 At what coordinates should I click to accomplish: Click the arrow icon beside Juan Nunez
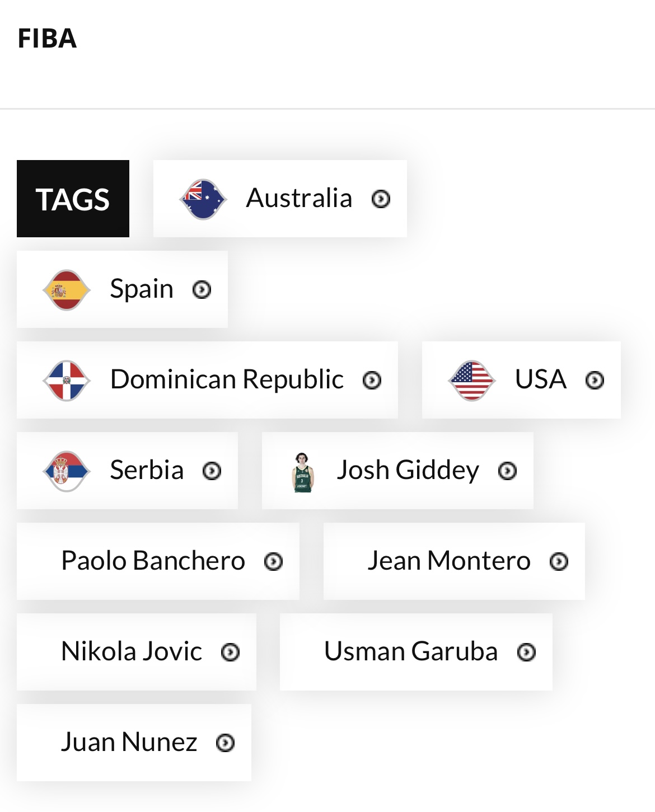225,743
